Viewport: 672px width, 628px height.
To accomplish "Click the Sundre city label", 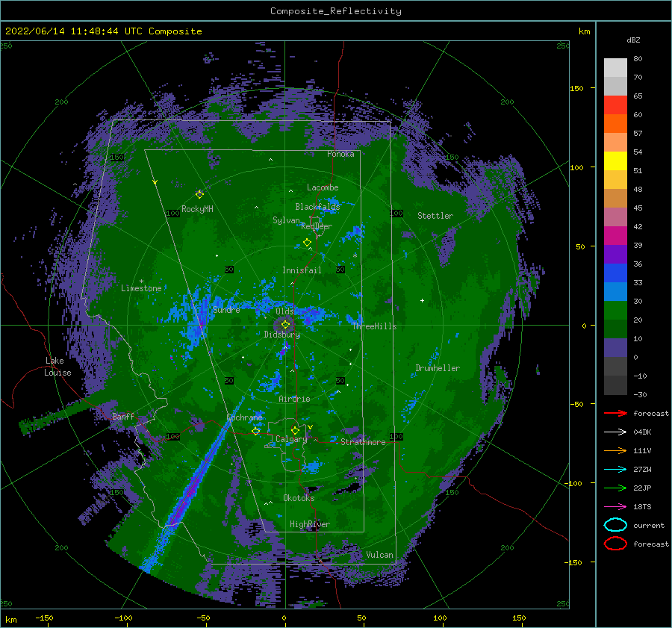I will pyautogui.click(x=226, y=309).
